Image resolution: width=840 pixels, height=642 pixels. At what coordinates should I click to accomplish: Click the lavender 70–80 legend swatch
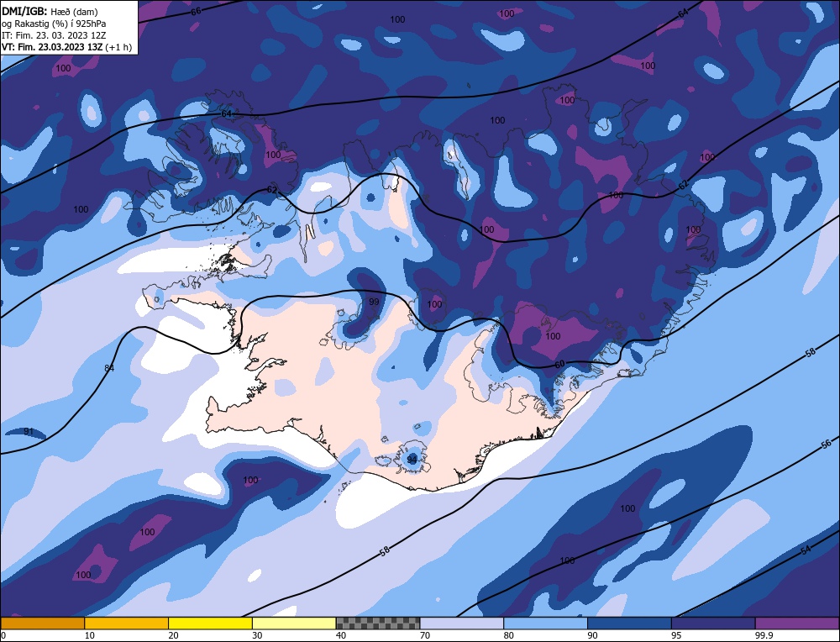tap(462, 624)
